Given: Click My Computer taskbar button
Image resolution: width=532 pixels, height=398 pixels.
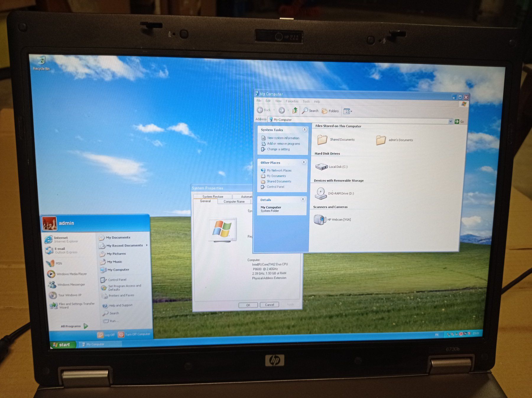Looking at the screenshot, I should click(100, 344).
